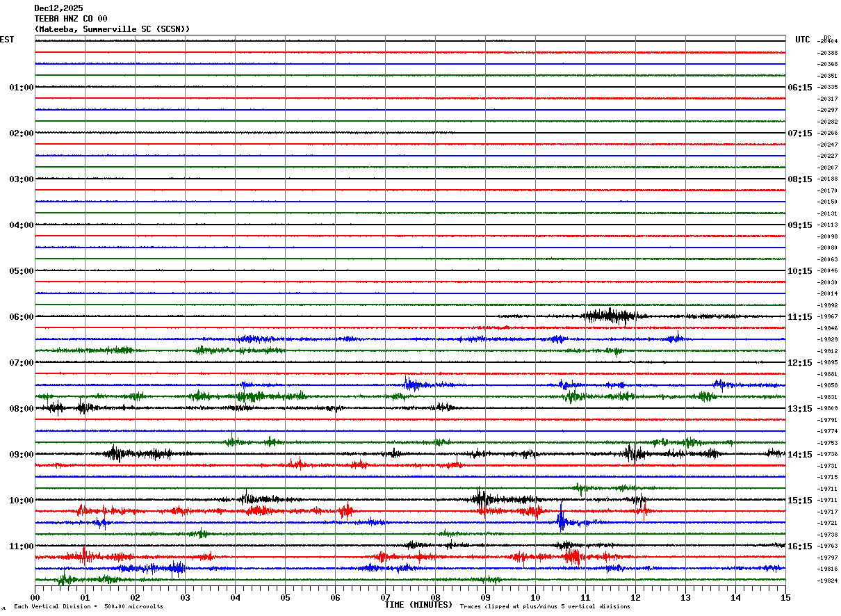
Task: Click the minute 07 tick label
Action: click(385, 598)
